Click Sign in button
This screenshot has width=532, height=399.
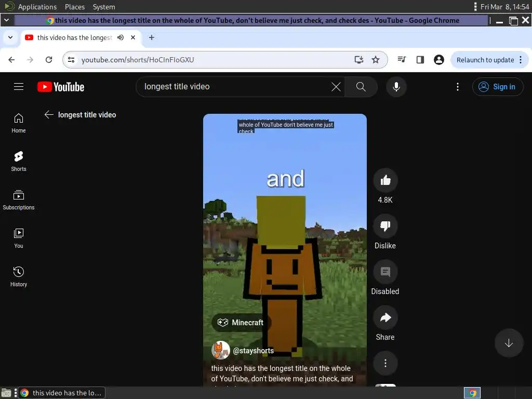[497, 87]
